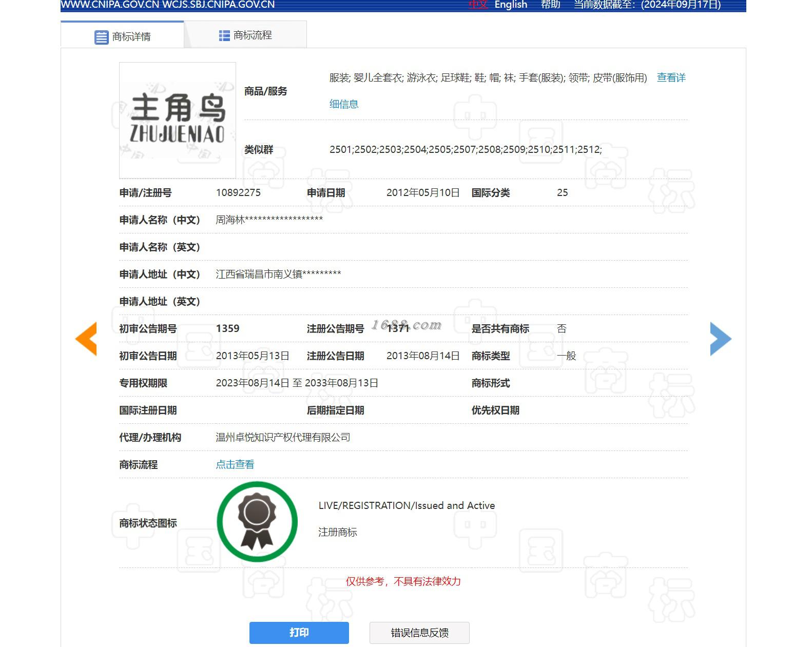Click the red disclaimer 仅供参考，不具有法律效力
Viewport: 812px width, 647px height.
pyautogui.click(x=403, y=581)
